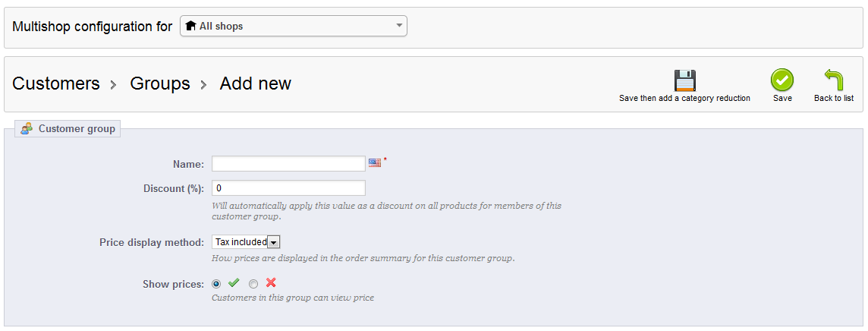This screenshot has width=868, height=331.
Task: Click the green checkmark Save icon
Action: pyautogui.click(x=782, y=80)
